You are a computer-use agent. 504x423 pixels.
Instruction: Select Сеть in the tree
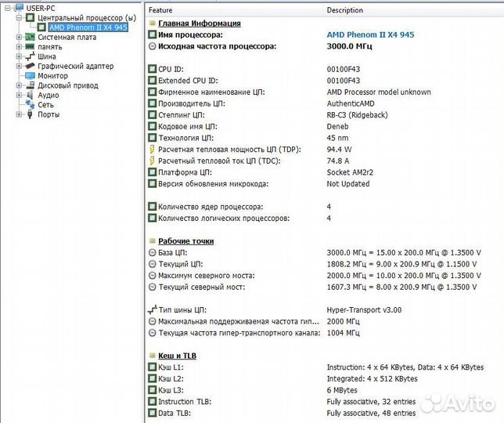pyautogui.click(x=45, y=105)
